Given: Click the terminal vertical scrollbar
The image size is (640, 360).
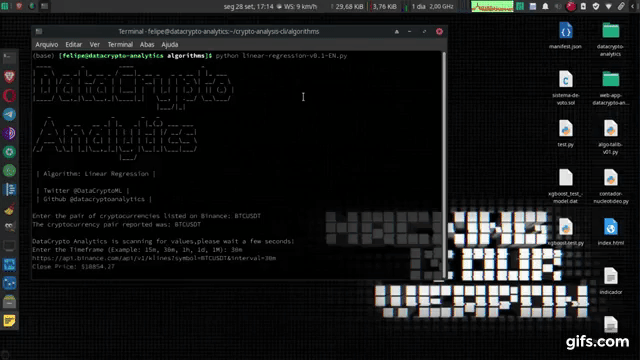Looking at the screenshot, I should tap(444, 164).
